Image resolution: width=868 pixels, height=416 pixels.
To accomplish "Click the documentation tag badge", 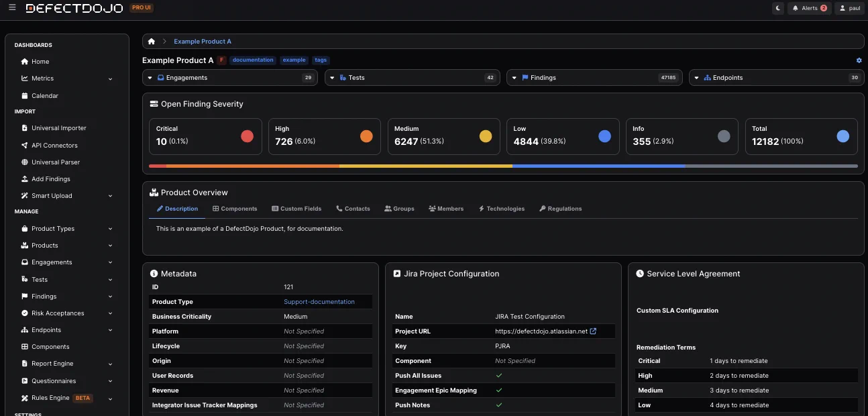I will pos(253,60).
